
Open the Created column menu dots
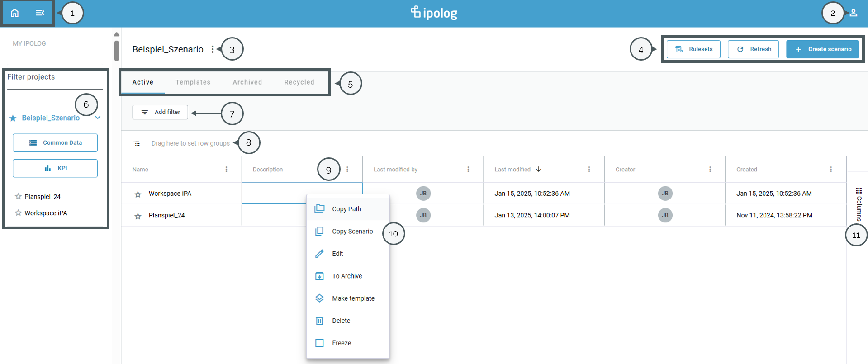831,169
